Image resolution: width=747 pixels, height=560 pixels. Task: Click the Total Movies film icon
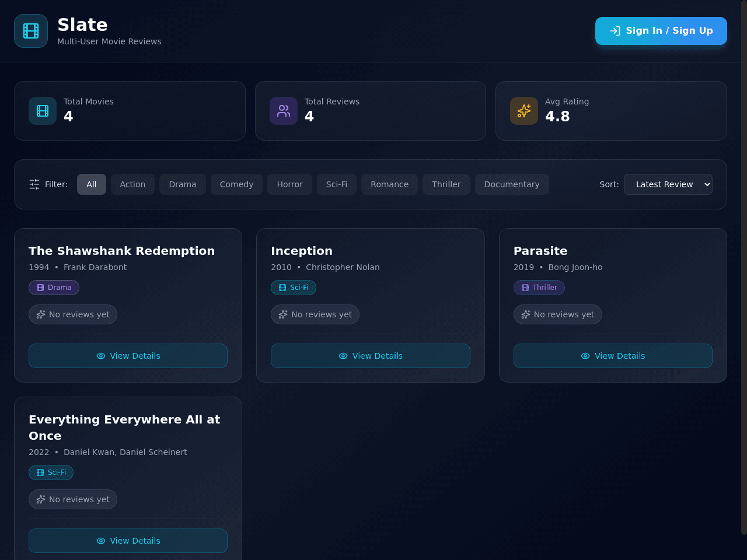click(x=43, y=111)
